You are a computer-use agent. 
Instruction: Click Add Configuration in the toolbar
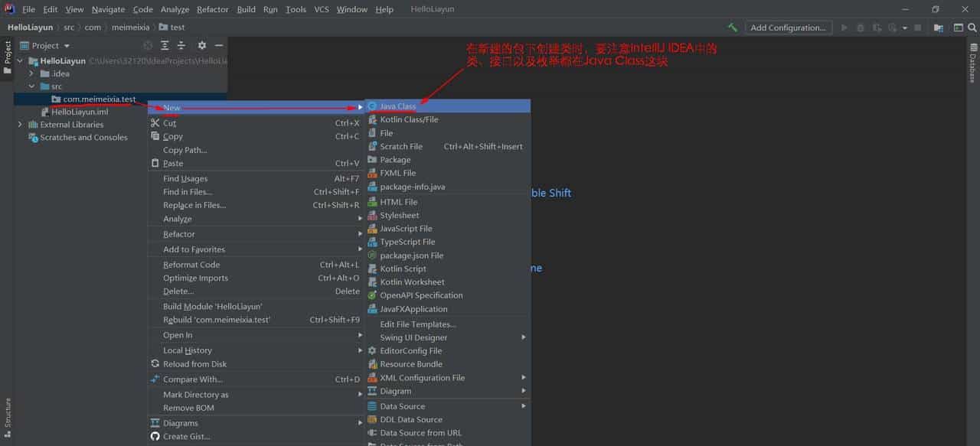point(789,27)
